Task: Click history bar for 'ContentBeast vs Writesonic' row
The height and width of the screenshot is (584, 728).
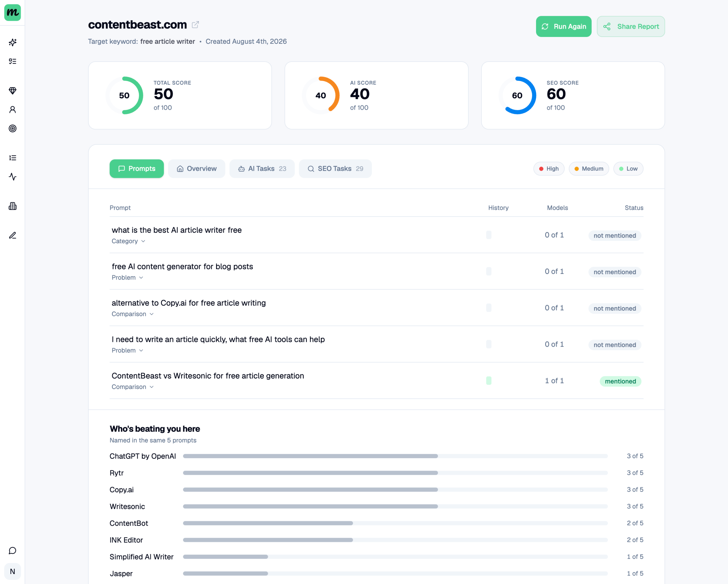Action: click(x=489, y=381)
